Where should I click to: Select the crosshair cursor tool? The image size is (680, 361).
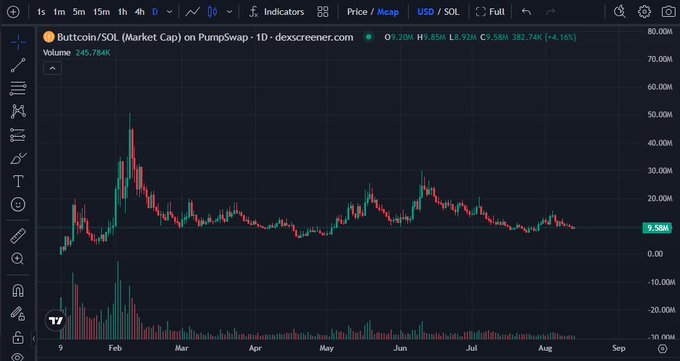(18, 42)
